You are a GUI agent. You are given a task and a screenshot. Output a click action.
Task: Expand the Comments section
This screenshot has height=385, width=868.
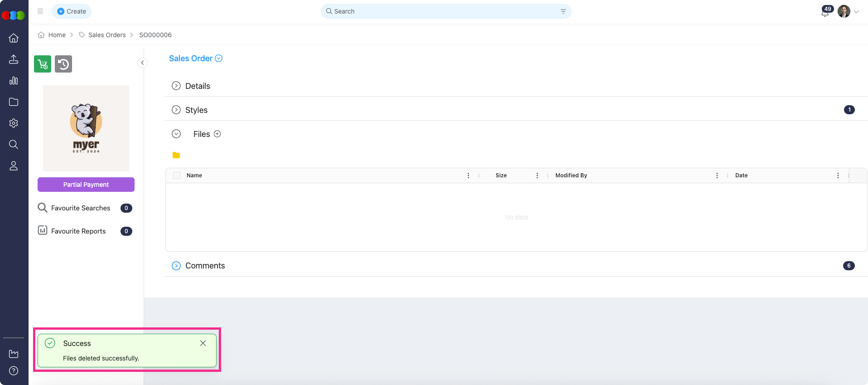176,266
